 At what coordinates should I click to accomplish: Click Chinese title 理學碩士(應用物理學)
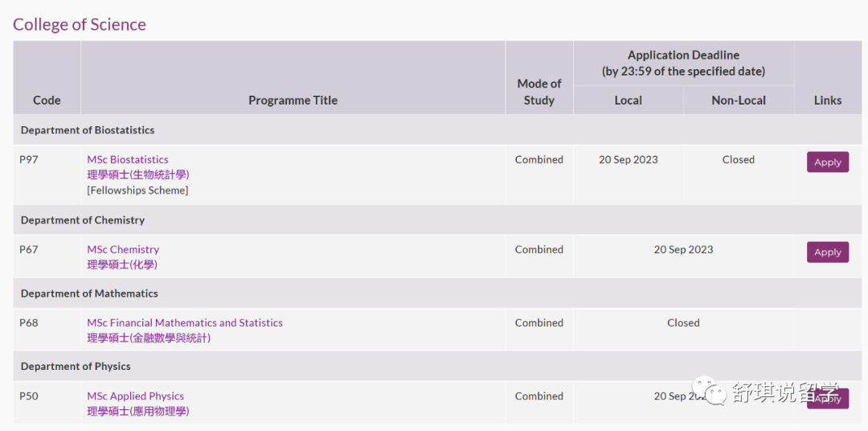point(138,411)
